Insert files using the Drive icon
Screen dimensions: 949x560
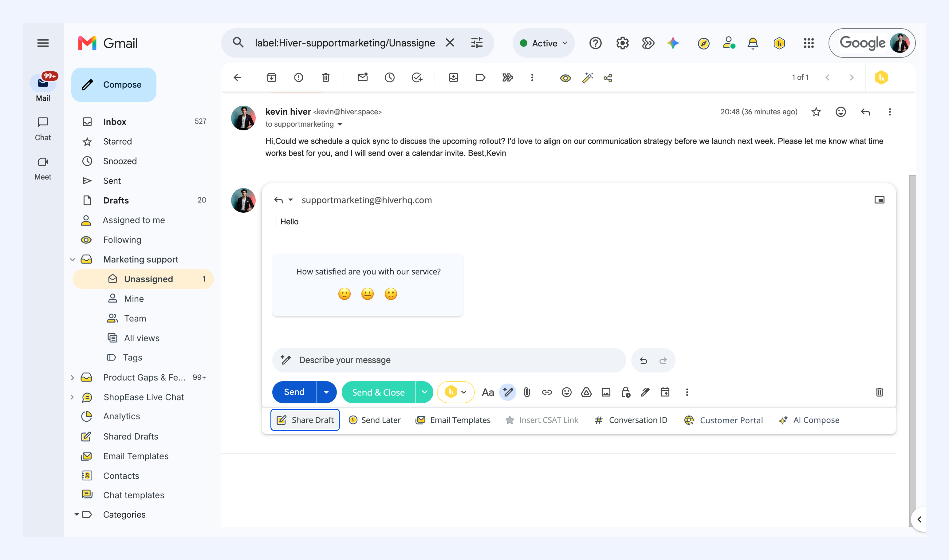point(586,392)
